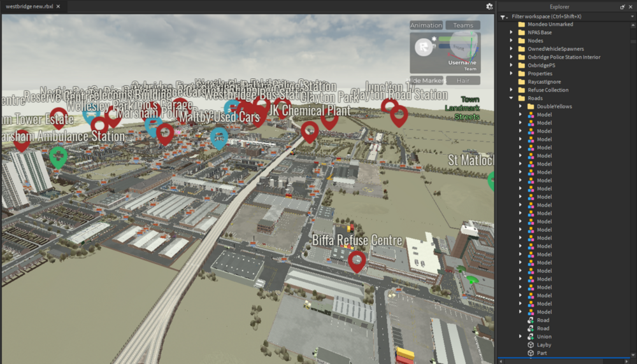
Task: Click the Hair button
Action: pos(463,80)
